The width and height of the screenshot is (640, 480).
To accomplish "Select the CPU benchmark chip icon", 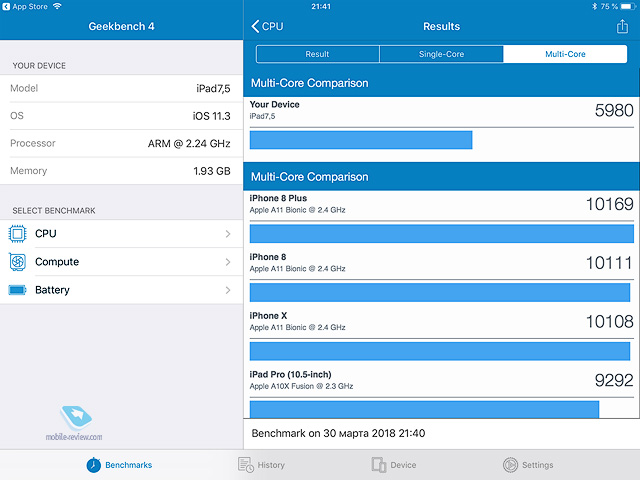I will (17, 234).
